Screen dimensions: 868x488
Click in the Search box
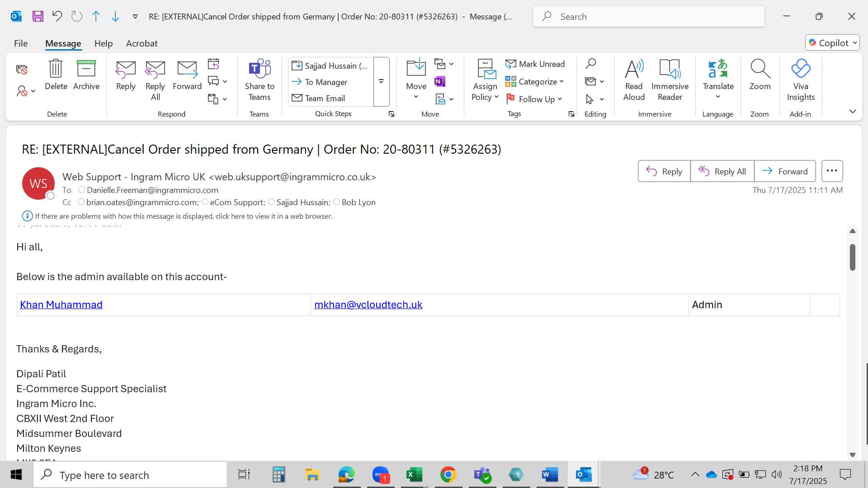click(649, 17)
